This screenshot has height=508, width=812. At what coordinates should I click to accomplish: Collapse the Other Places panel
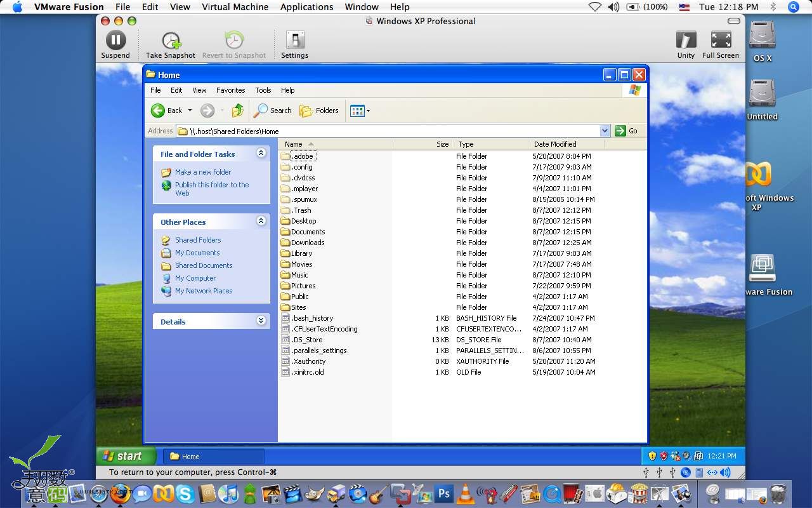261,221
